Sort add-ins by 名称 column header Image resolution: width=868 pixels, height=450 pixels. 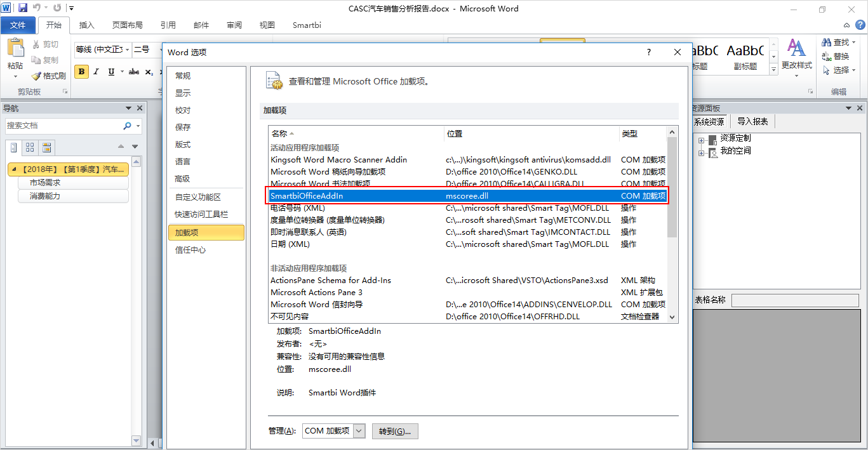click(356, 134)
